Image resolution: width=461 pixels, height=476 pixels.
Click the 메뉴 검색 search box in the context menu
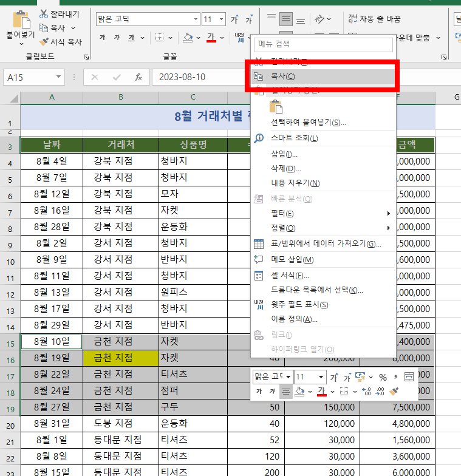[323, 44]
